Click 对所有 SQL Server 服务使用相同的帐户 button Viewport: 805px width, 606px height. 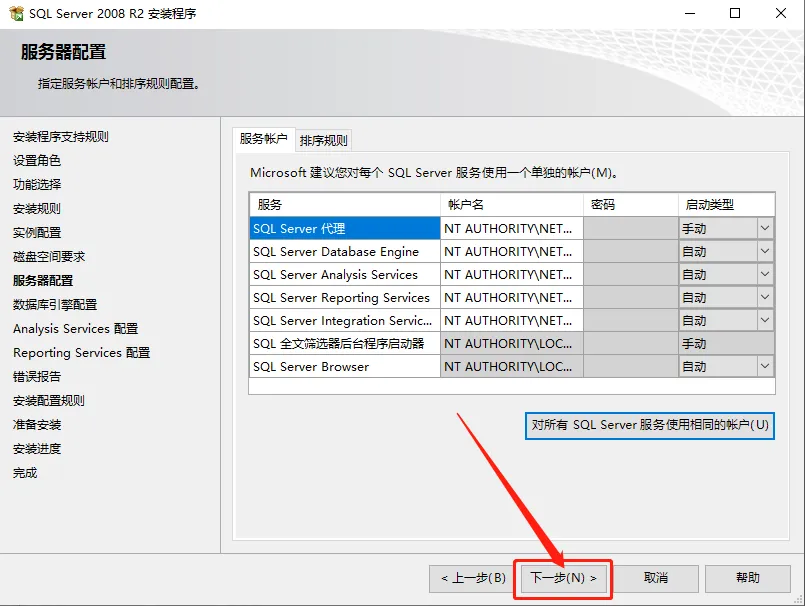coord(649,425)
